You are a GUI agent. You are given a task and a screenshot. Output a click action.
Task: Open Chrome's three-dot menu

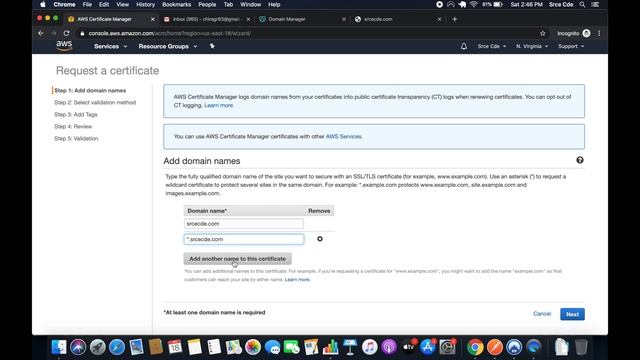click(x=599, y=33)
